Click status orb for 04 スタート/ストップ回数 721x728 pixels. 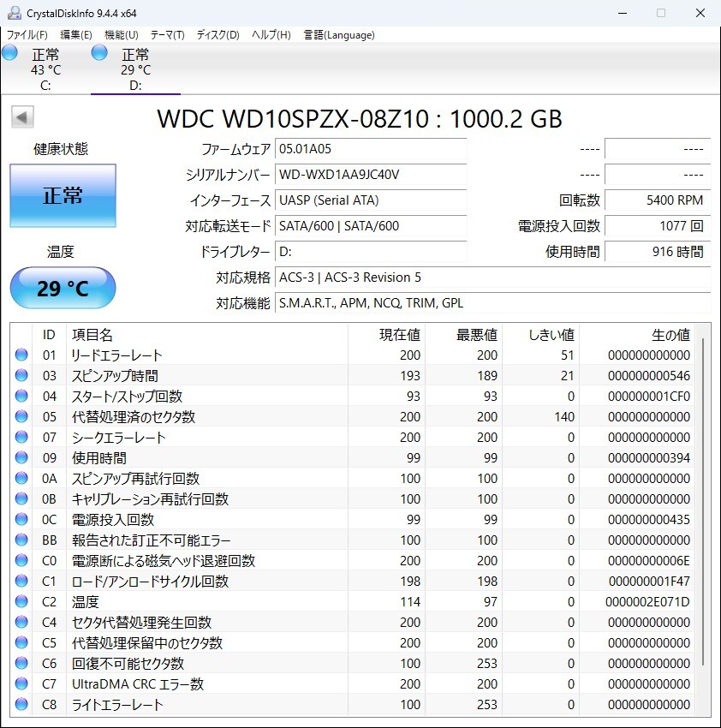click(x=21, y=396)
